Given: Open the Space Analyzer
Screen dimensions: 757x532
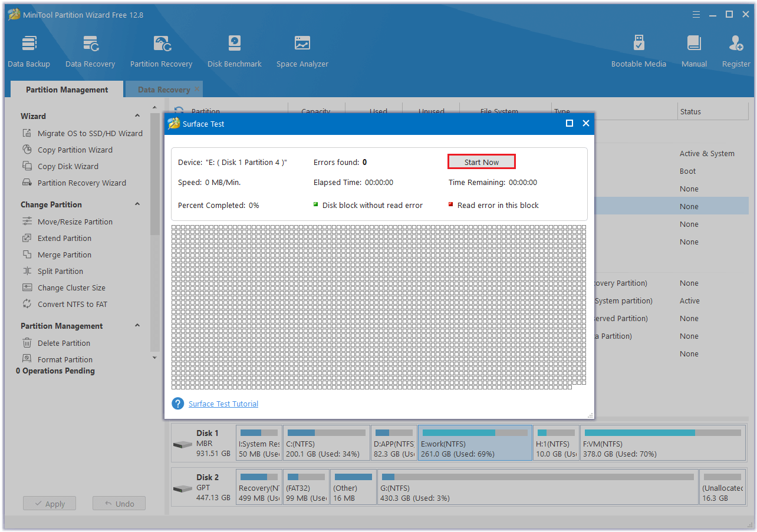Looking at the screenshot, I should 302,52.
